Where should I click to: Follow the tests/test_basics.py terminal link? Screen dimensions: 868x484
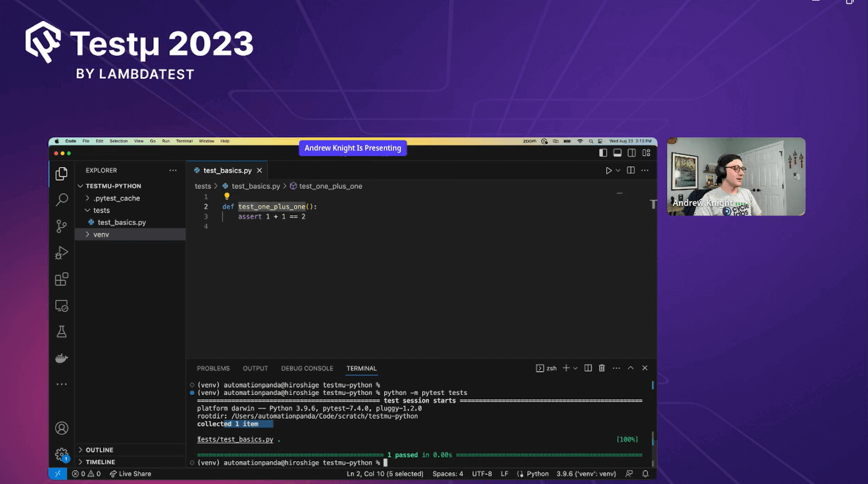[235, 440]
